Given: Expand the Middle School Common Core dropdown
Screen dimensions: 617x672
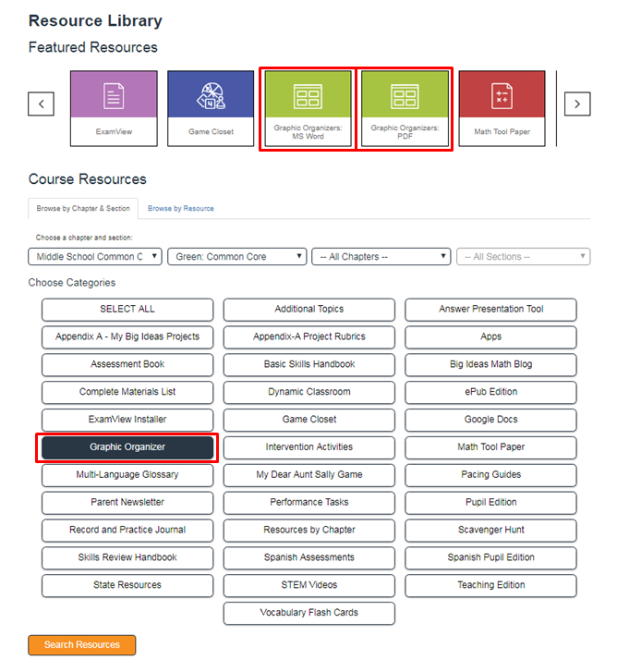Looking at the screenshot, I should point(95,257).
